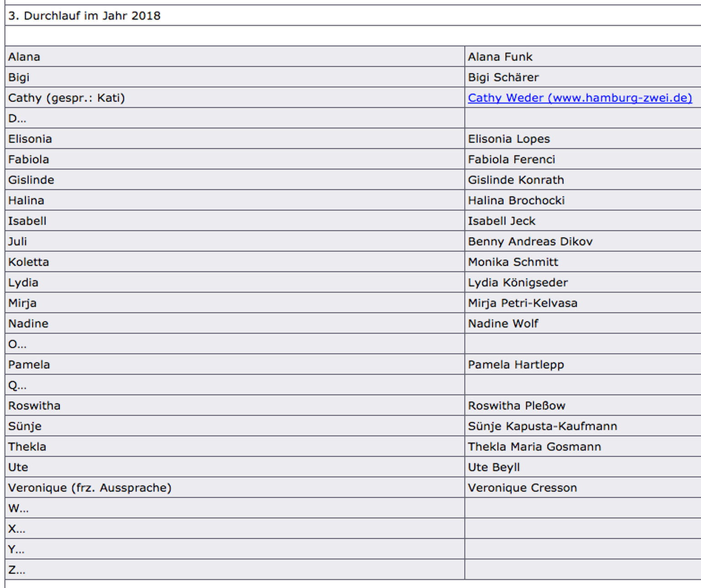
Task: Click the '3. Durchlauf im Jahr 2018' heading cell
Action: (x=84, y=16)
